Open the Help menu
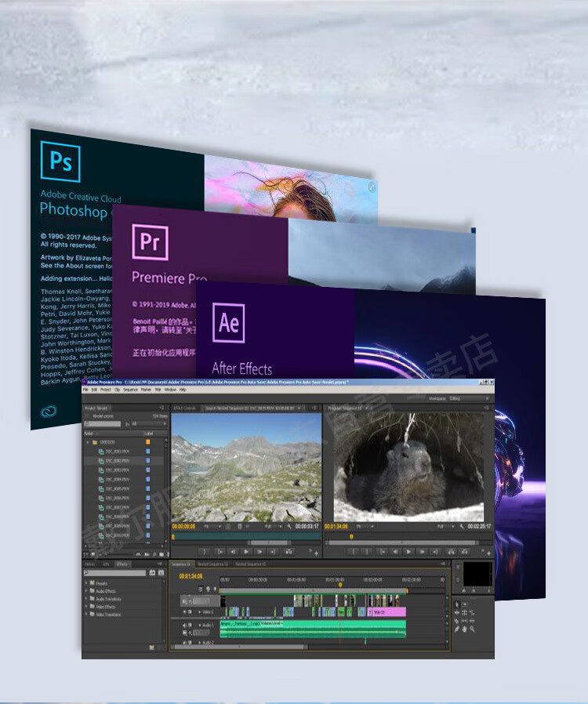 (183, 390)
